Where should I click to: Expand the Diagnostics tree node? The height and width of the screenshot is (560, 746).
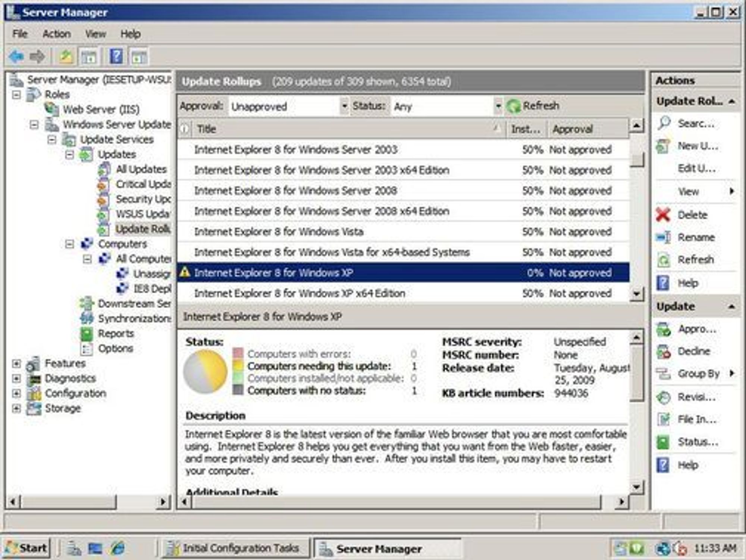16,378
